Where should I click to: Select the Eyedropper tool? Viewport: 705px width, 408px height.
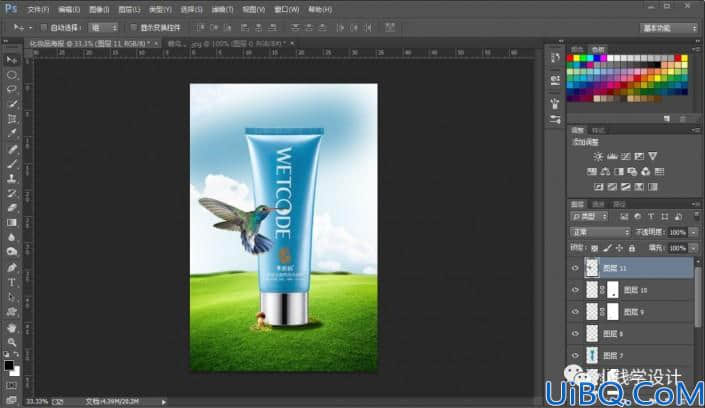pyautogui.click(x=12, y=134)
